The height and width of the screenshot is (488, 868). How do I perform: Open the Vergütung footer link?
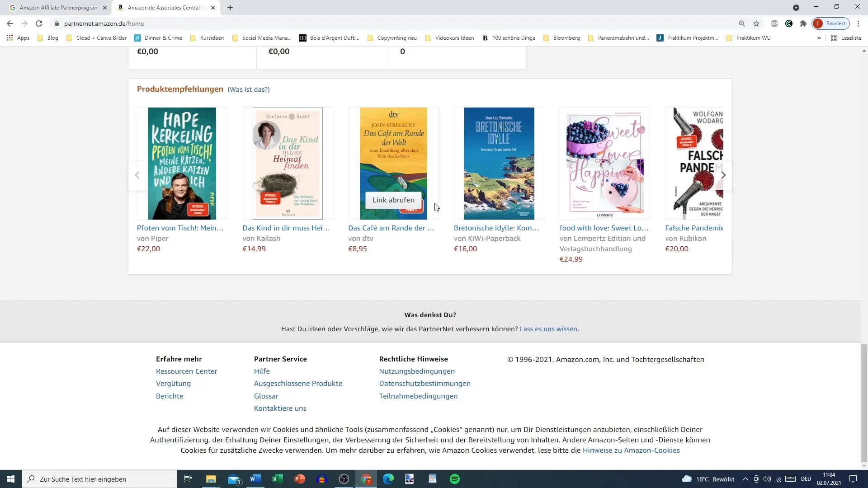coord(174,384)
